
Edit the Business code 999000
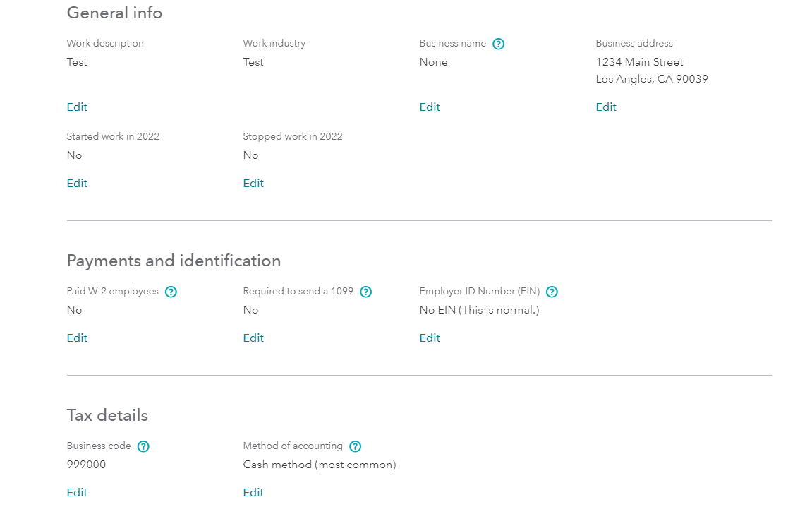(77, 493)
